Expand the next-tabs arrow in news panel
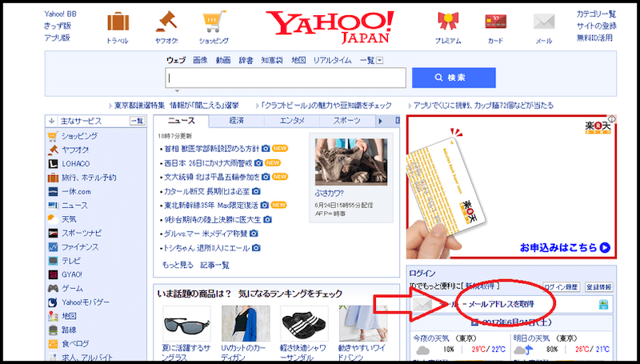640x364 pixels. click(380, 121)
